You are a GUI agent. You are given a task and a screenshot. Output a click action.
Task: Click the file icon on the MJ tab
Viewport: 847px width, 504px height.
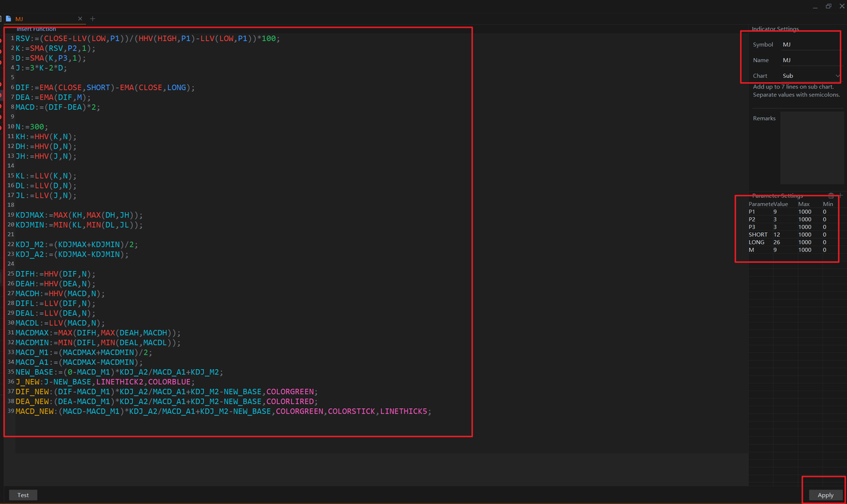[9, 19]
